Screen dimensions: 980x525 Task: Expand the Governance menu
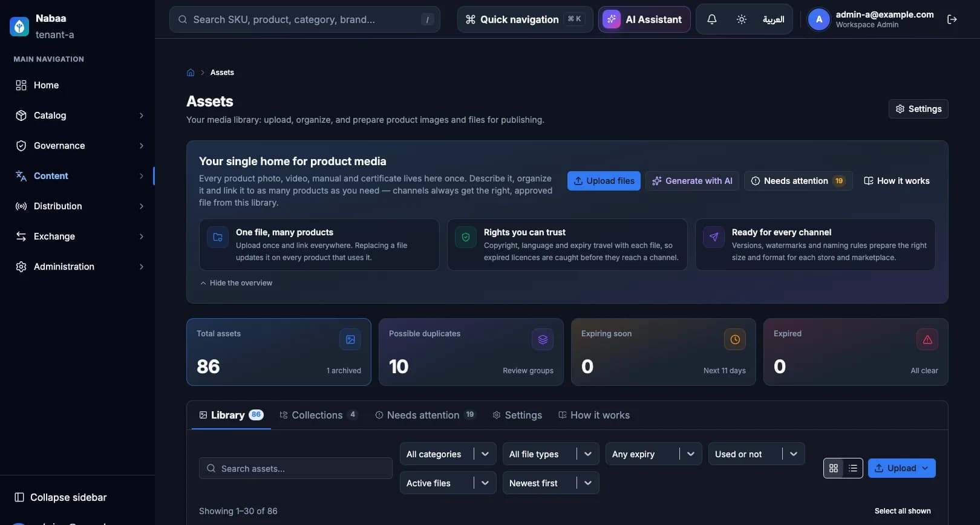click(79, 146)
